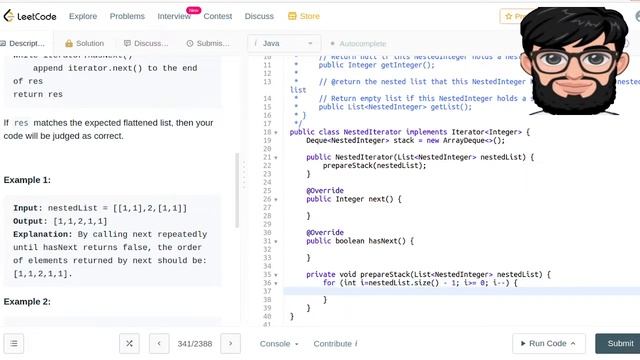This screenshot has height=360, width=640.
Task: Click the Submissions clock icon
Action: point(190,43)
